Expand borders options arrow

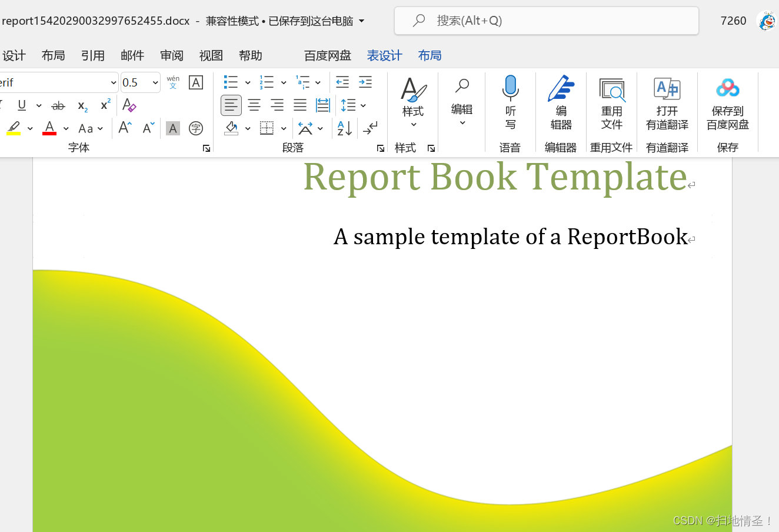point(284,128)
